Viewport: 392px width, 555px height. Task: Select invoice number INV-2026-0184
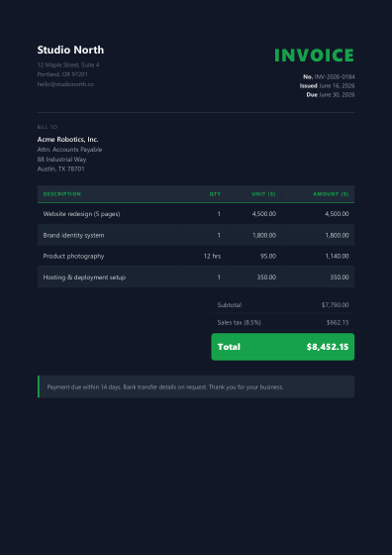point(335,77)
